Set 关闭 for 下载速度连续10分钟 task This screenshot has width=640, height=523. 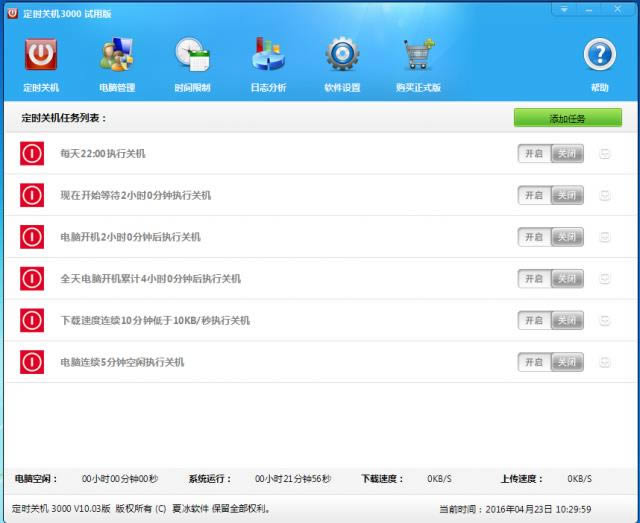pyautogui.click(x=567, y=320)
